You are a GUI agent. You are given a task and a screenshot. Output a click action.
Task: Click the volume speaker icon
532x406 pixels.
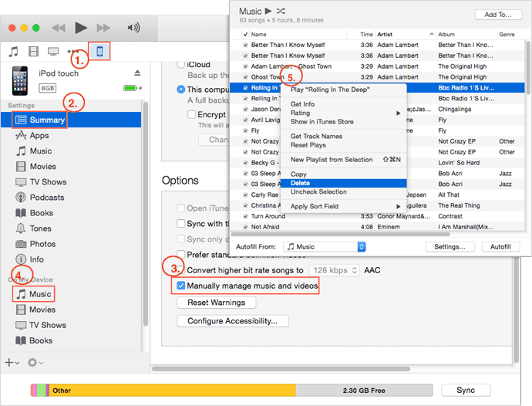click(x=133, y=28)
